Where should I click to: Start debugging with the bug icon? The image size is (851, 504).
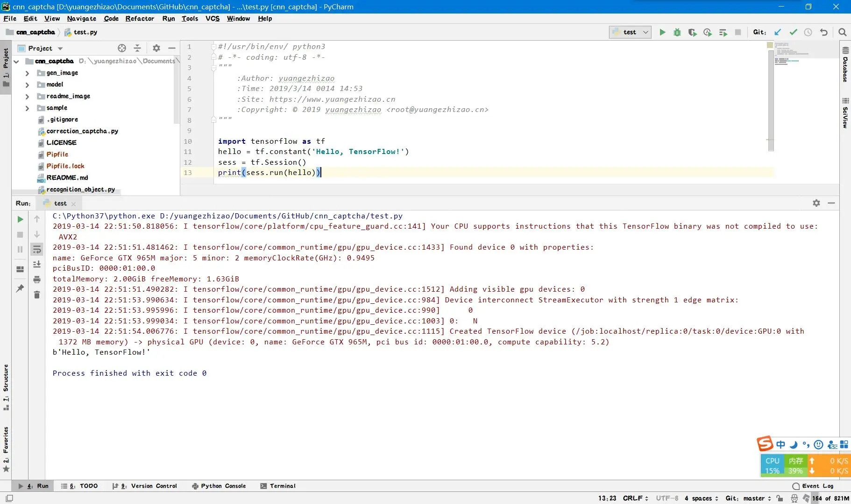pyautogui.click(x=677, y=32)
